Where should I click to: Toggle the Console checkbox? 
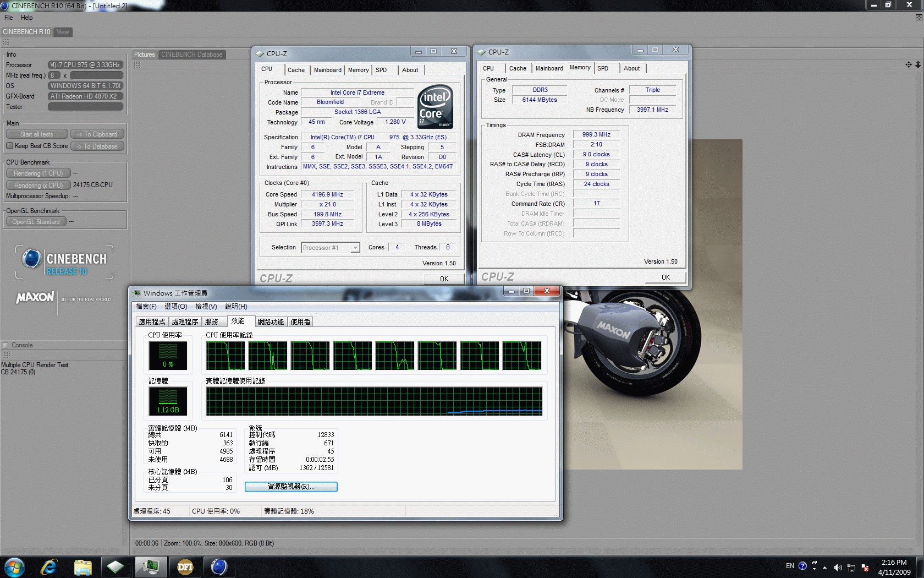pyautogui.click(x=5, y=345)
